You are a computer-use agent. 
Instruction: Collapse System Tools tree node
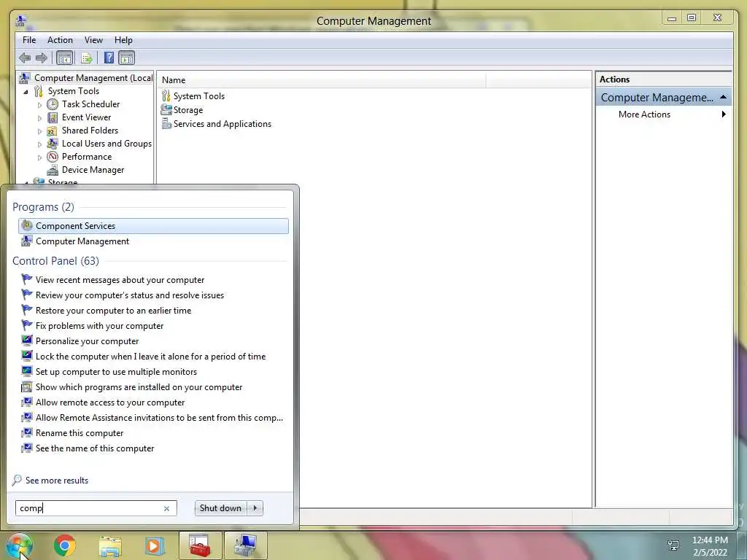[26, 91]
